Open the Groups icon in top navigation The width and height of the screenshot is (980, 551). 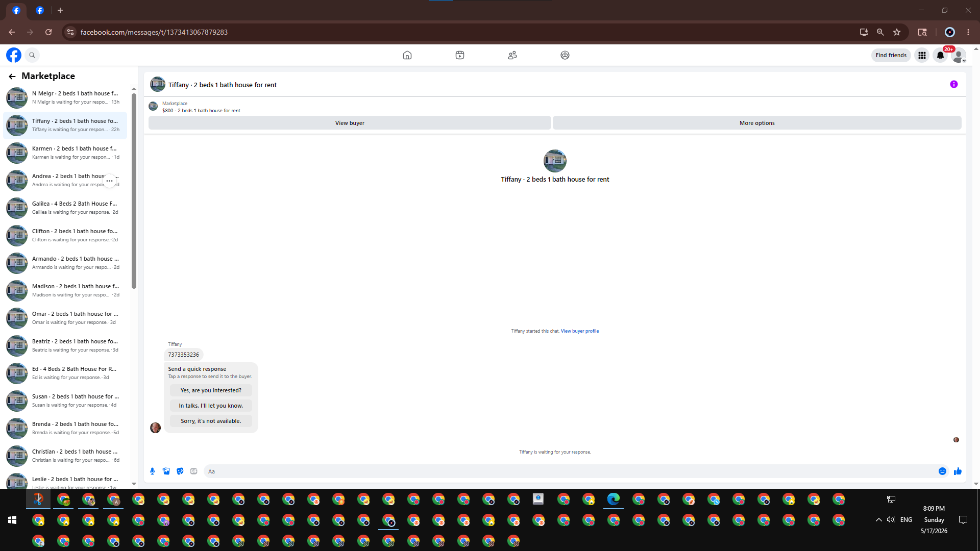pos(565,55)
